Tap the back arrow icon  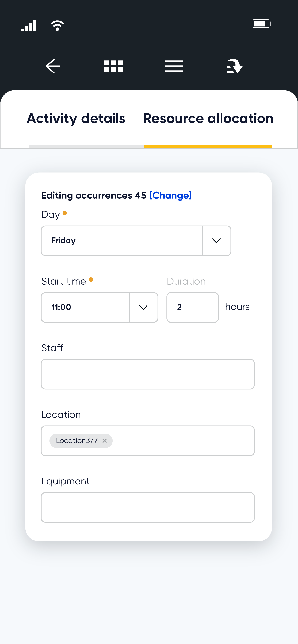click(53, 66)
